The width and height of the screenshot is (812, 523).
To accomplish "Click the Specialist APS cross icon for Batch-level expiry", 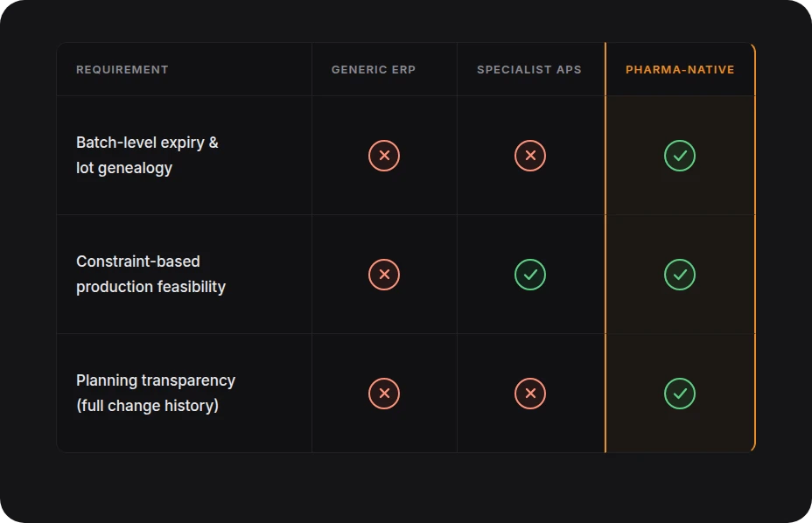I will 529,156.
